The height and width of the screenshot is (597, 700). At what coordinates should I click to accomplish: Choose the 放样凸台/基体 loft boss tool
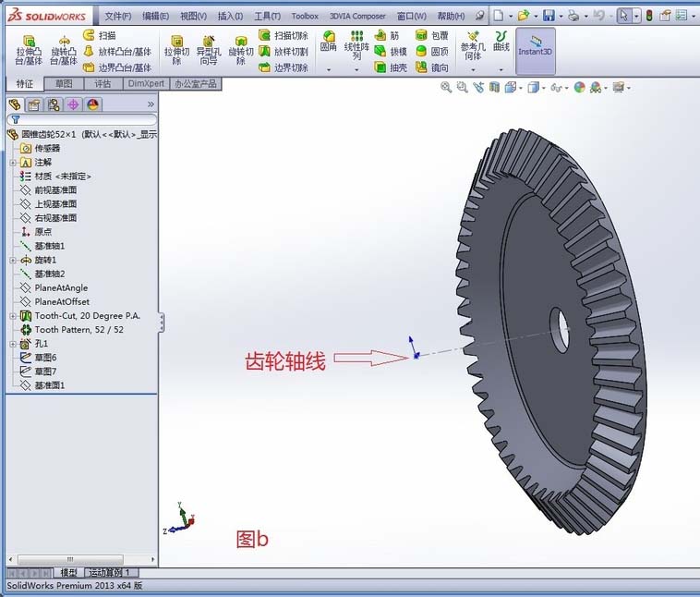point(118,52)
